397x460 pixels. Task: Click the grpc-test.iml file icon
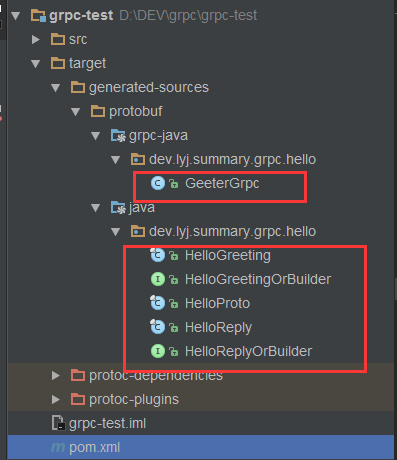pos(58,423)
